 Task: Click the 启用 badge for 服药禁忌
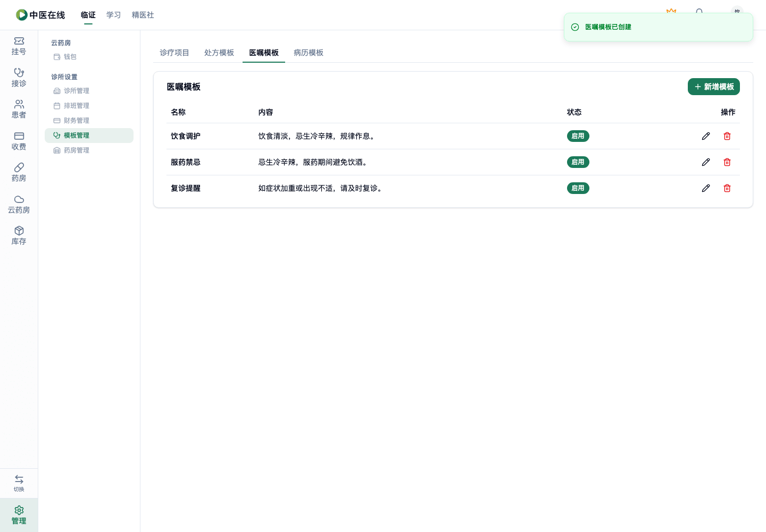pos(578,162)
